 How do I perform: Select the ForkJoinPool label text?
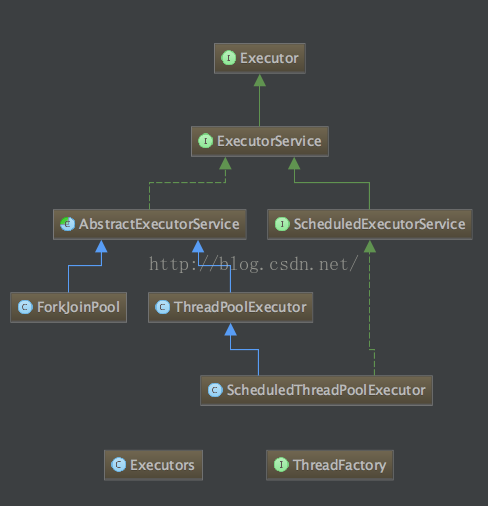tap(78, 308)
